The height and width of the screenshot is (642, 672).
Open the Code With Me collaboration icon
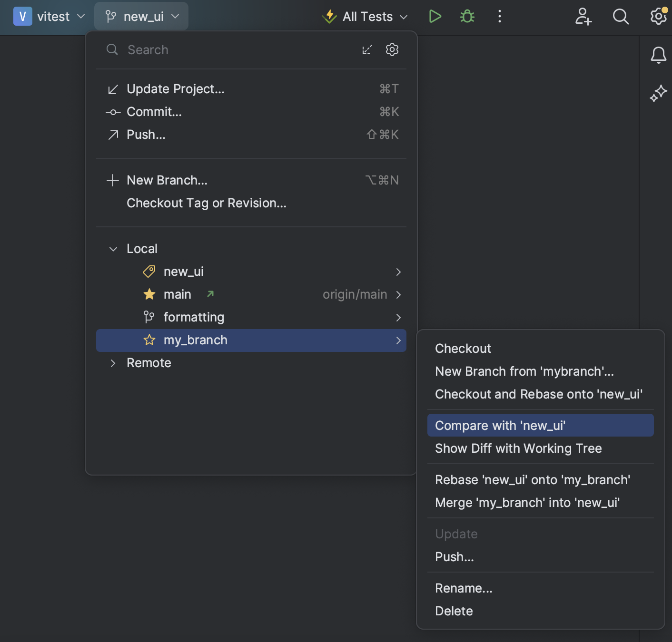click(x=583, y=17)
